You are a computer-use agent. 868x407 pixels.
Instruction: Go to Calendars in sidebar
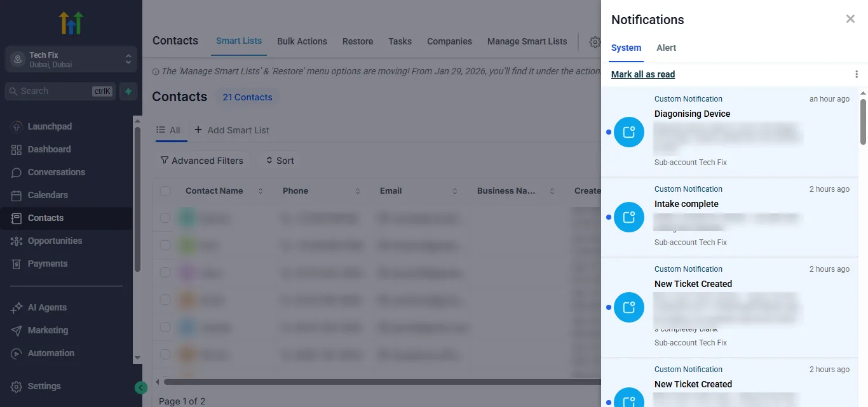coord(66,195)
